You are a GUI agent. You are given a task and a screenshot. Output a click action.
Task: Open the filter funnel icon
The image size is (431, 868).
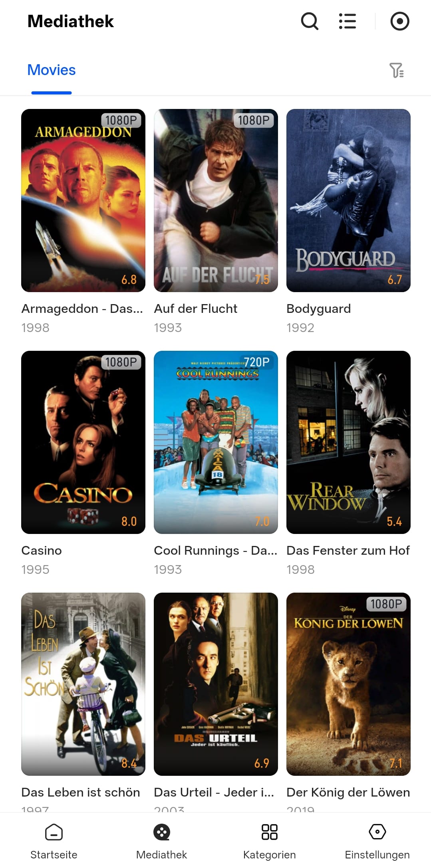tap(397, 70)
